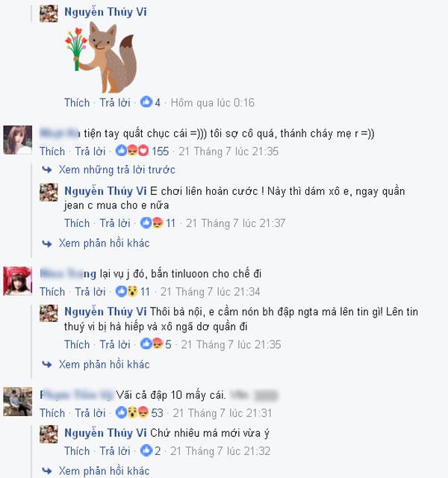Viewport: 448px width, 478px height.
Task: Click wow reaction icons on 21:34 comment
Action: pyautogui.click(x=132, y=291)
